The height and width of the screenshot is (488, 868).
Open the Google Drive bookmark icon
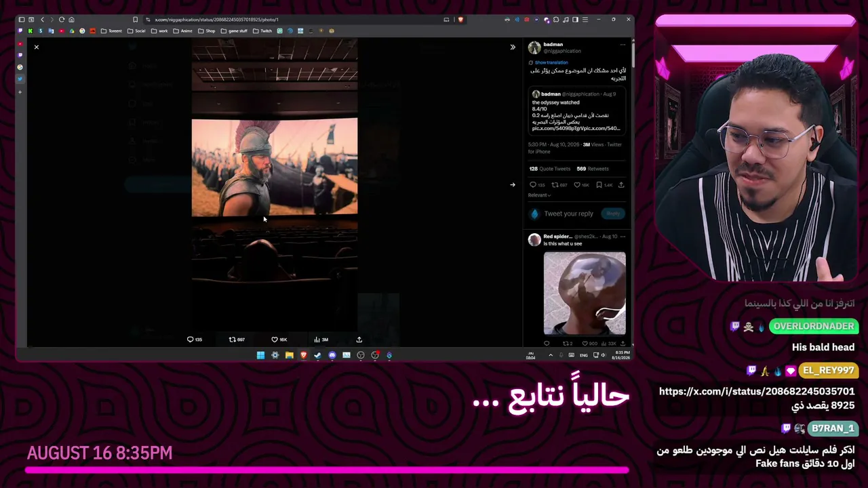72,30
